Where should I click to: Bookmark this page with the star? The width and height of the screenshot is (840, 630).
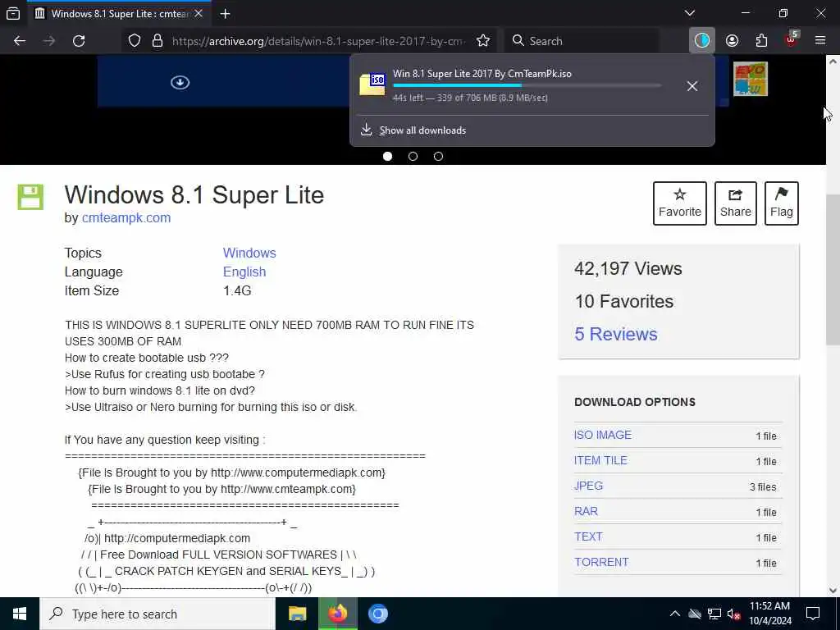(483, 41)
